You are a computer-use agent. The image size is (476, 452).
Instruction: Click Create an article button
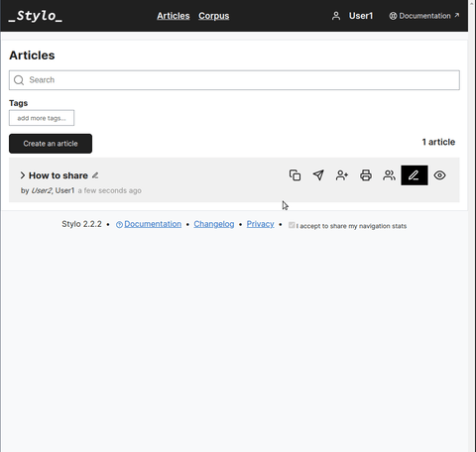coord(51,144)
